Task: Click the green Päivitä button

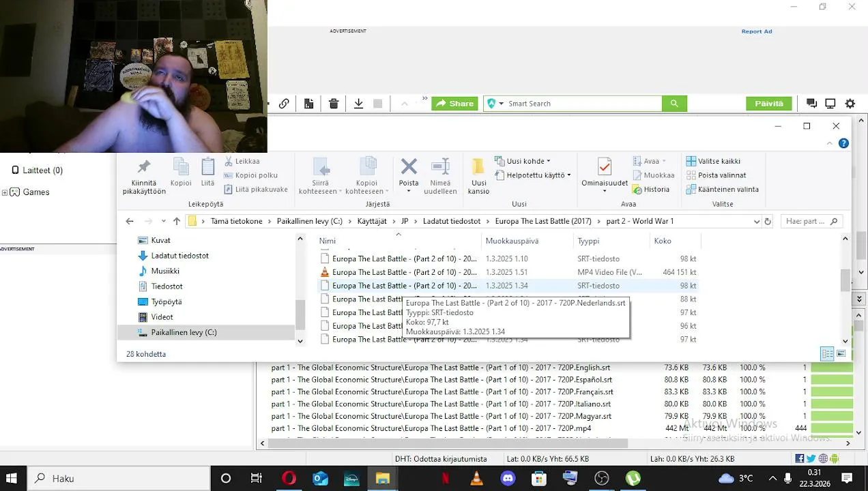Action: [769, 104]
